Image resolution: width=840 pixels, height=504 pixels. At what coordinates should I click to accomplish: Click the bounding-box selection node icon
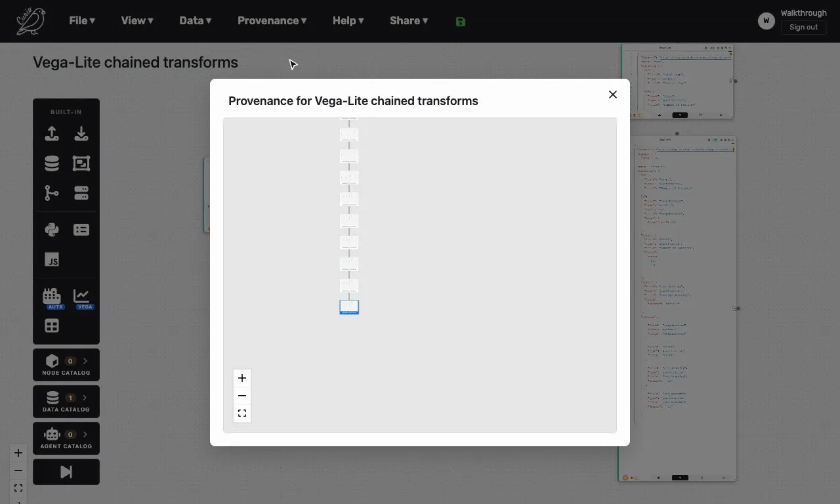click(81, 163)
